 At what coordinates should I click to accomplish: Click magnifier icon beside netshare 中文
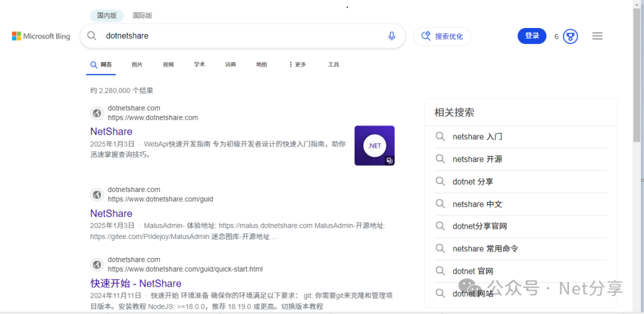[440, 204]
